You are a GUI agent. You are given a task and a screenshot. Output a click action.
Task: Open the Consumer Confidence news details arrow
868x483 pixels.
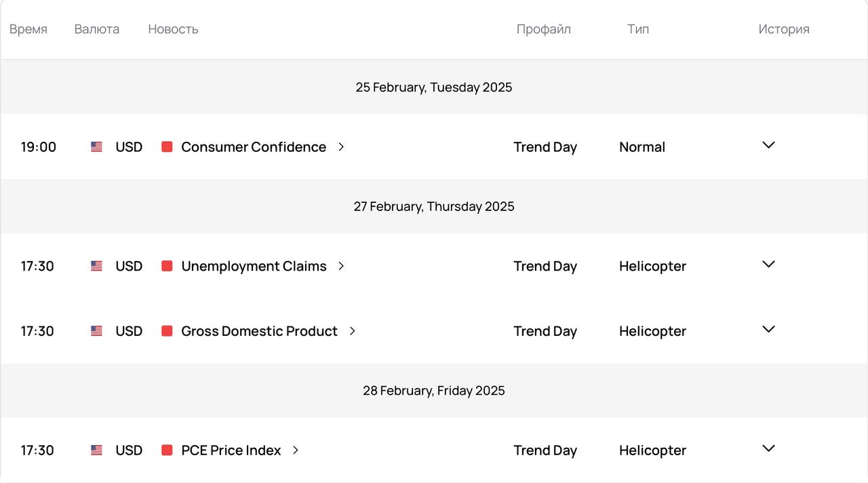pos(341,147)
